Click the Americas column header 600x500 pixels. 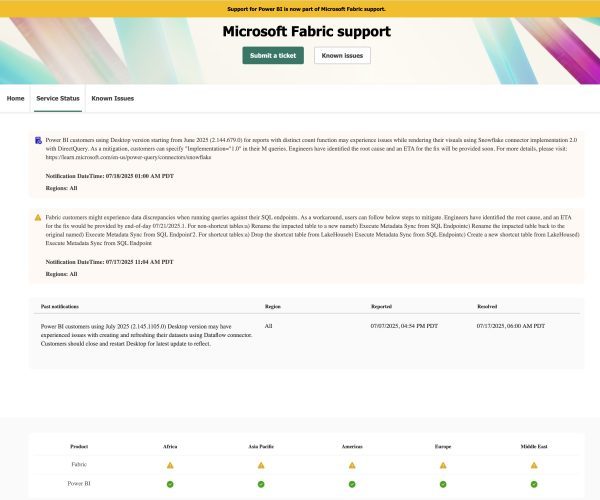(x=352, y=446)
